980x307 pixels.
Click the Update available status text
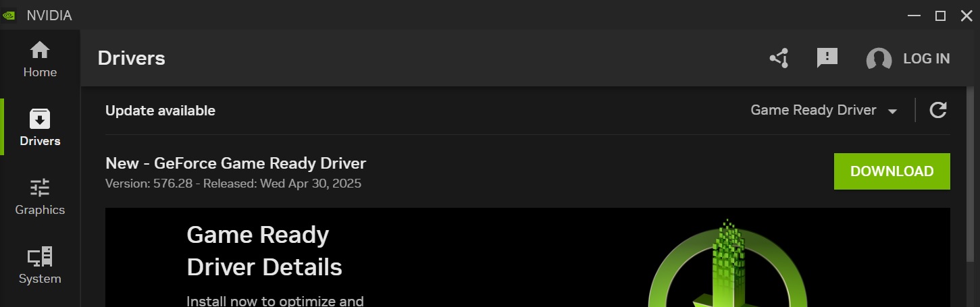click(x=160, y=111)
